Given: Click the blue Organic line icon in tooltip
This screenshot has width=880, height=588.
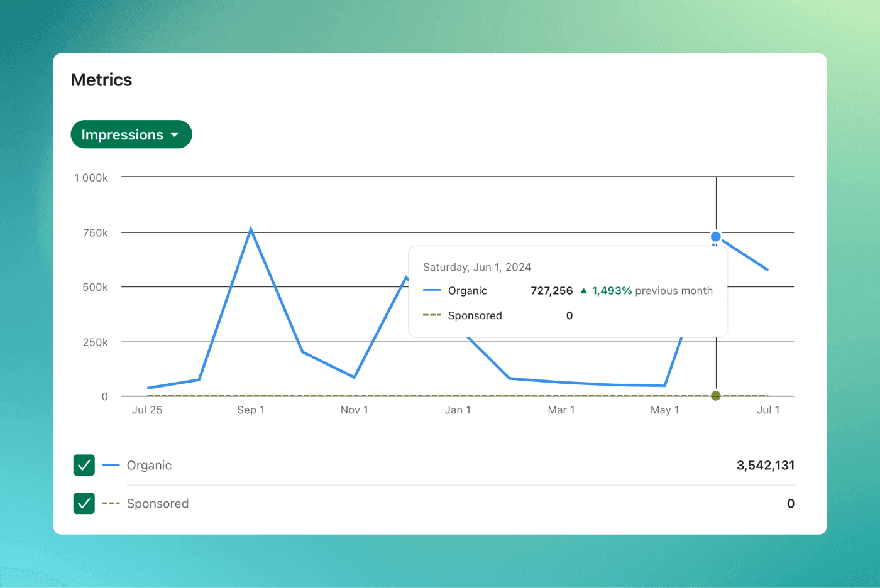Looking at the screenshot, I should coord(432,290).
